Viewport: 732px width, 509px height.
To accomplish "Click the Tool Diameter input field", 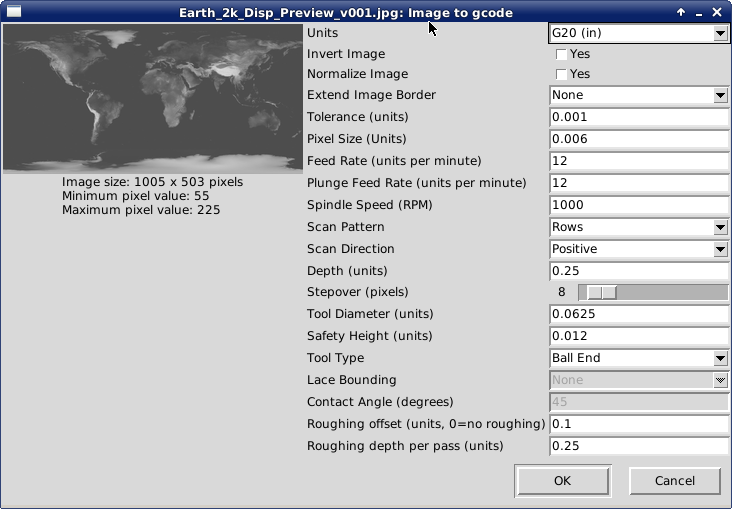I will [639, 314].
